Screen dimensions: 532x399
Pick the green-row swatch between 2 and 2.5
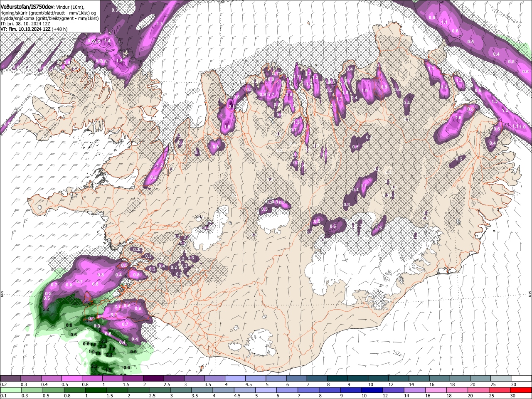[x=138, y=390]
